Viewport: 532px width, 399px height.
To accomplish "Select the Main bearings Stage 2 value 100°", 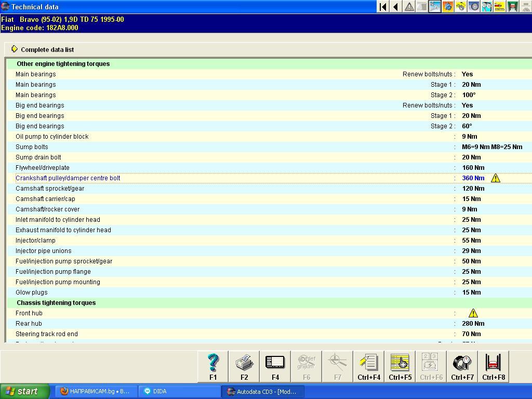I will click(x=469, y=95).
